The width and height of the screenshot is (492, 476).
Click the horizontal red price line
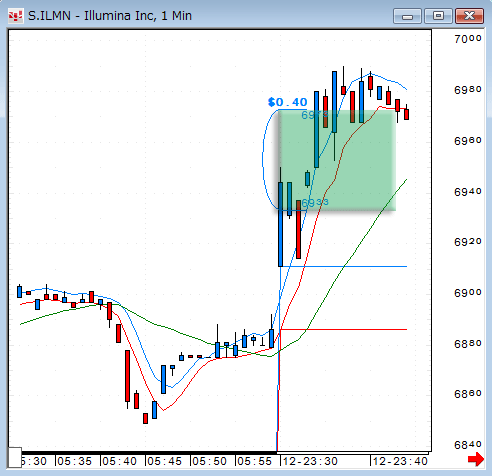(x=343, y=329)
